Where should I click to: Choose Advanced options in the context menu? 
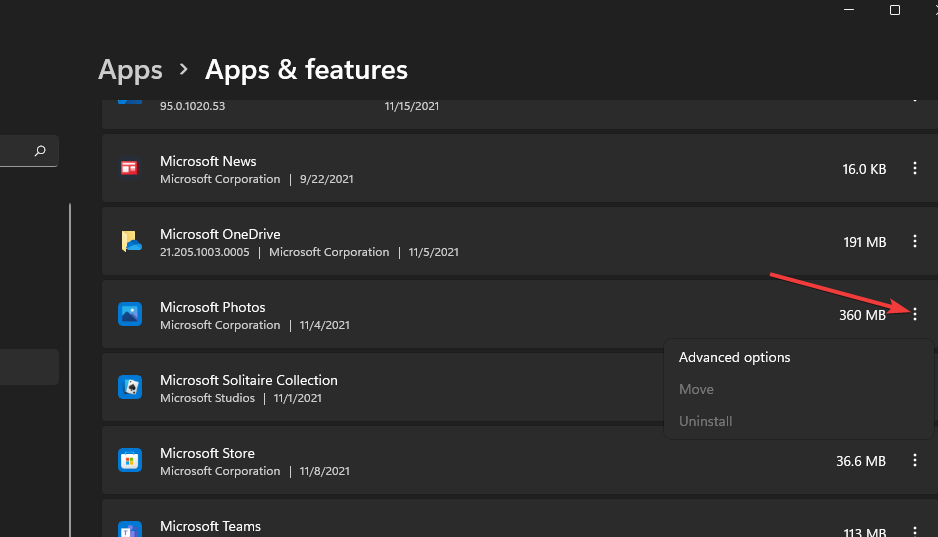click(x=734, y=357)
